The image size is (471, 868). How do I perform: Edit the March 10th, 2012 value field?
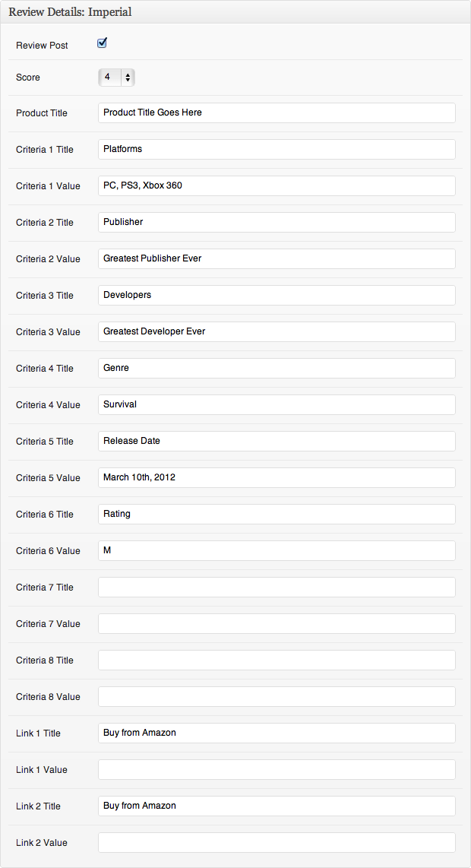click(277, 478)
